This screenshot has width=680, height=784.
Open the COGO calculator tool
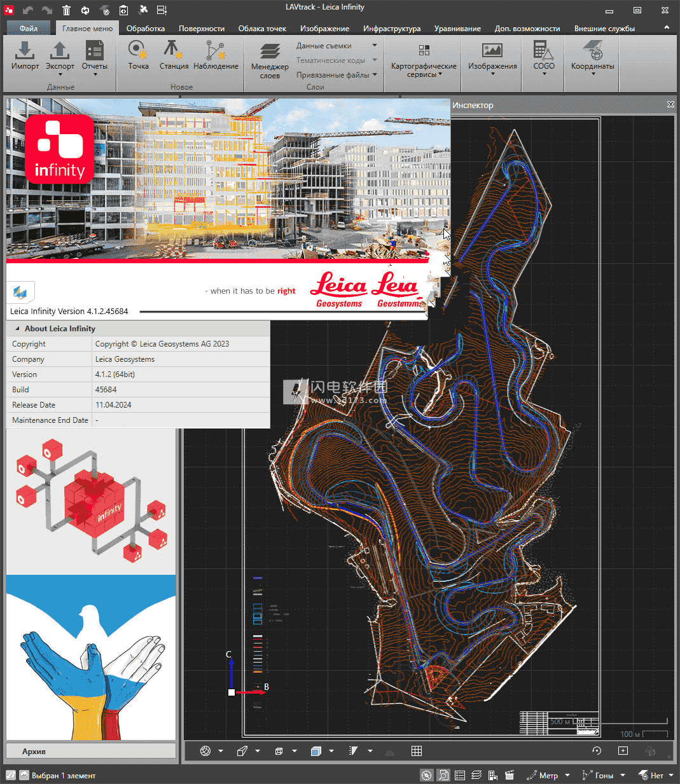click(544, 58)
